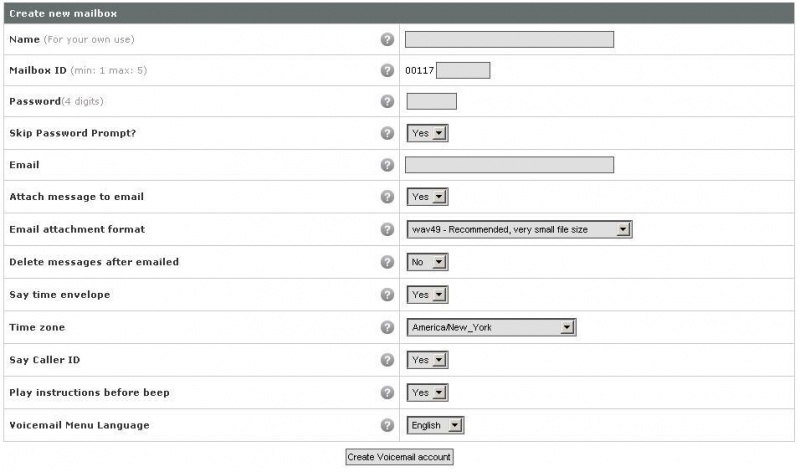This screenshot has width=800, height=472.
Task: Show help for Skip Password Prompt
Action: [387, 133]
